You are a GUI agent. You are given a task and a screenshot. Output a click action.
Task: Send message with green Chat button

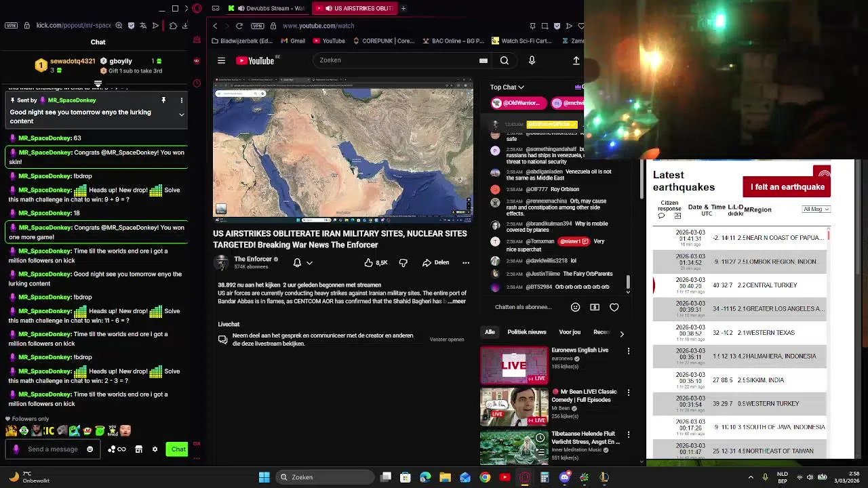pos(178,449)
